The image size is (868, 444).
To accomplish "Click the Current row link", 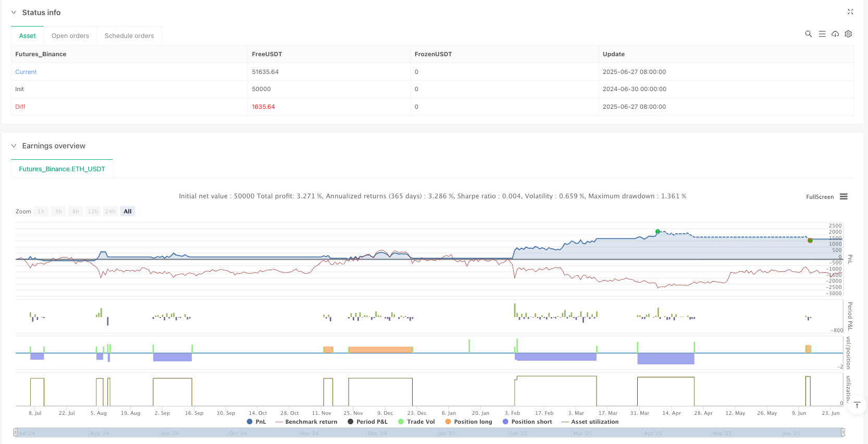I will (x=26, y=72).
